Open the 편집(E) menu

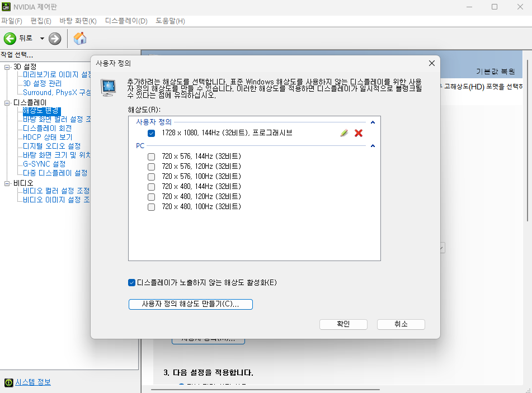point(41,21)
